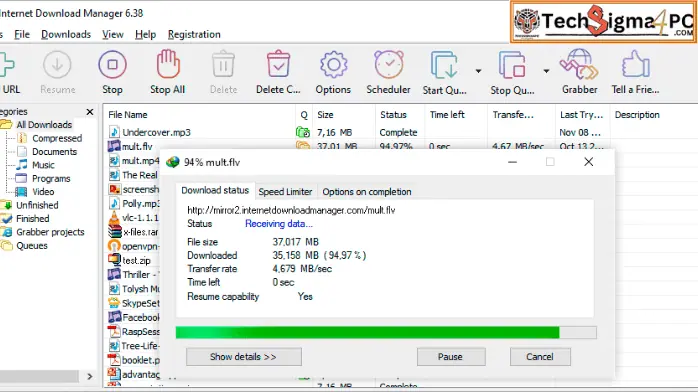This screenshot has height=392, width=698.
Task: Click the Last Try column header
Action: pyautogui.click(x=581, y=115)
